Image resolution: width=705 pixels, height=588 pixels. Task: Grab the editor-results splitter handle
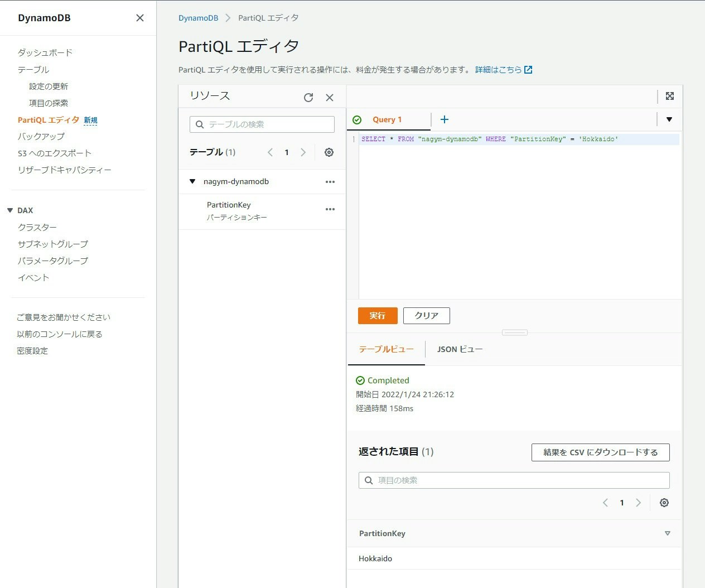tap(515, 332)
